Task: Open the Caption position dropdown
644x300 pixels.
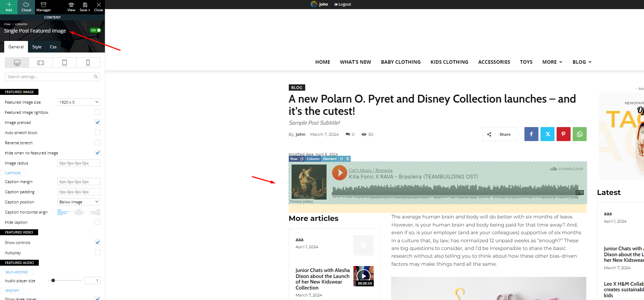Action: point(79,202)
